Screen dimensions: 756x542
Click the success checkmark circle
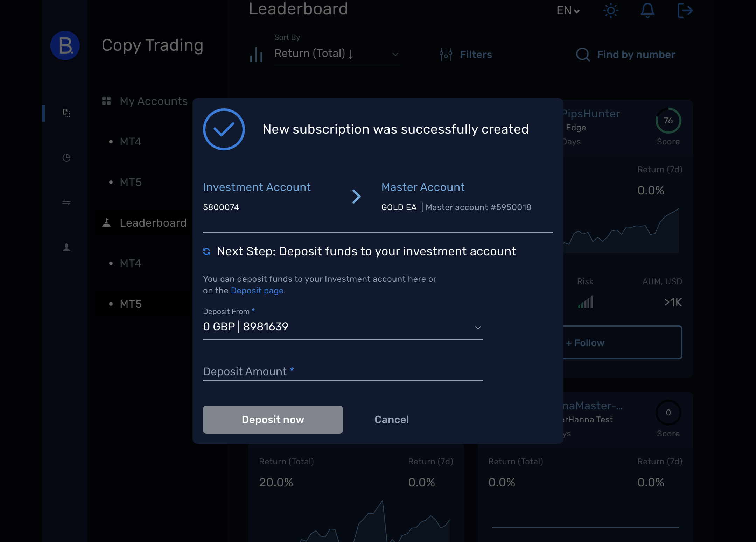tap(224, 129)
